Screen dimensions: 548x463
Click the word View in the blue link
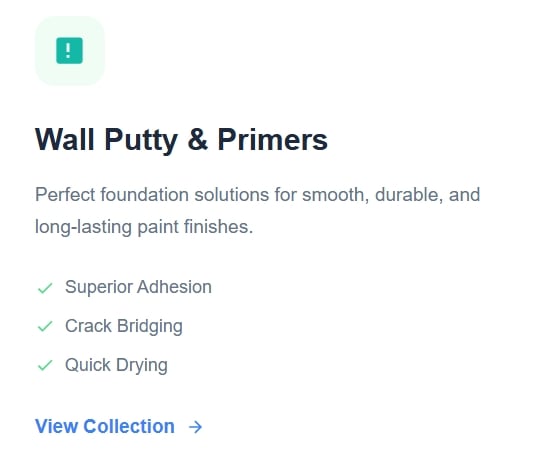pos(56,426)
